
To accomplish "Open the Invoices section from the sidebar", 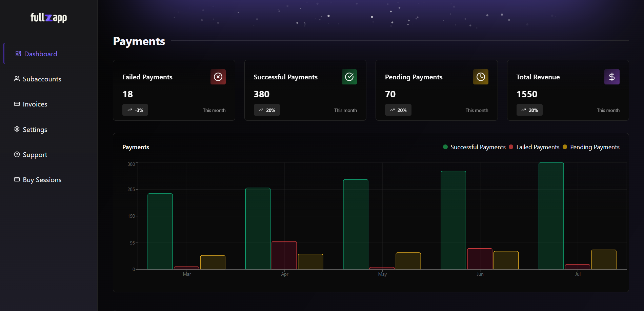I will point(35,104).
